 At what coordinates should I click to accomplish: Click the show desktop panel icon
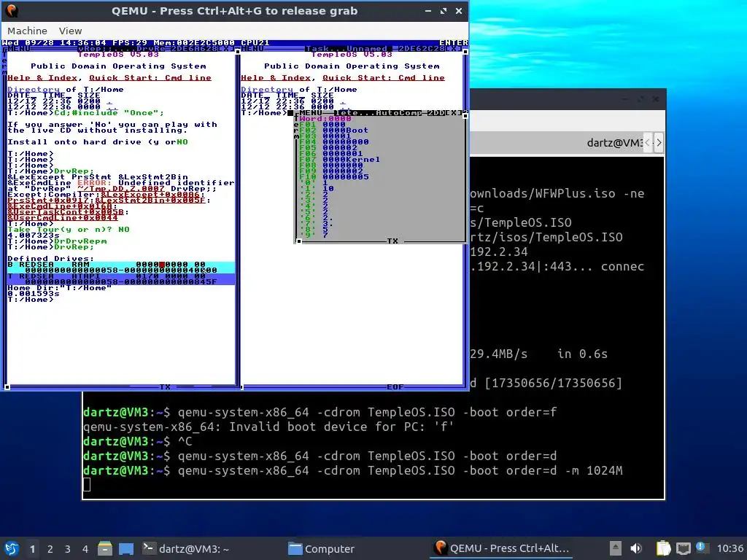point(126,549)
